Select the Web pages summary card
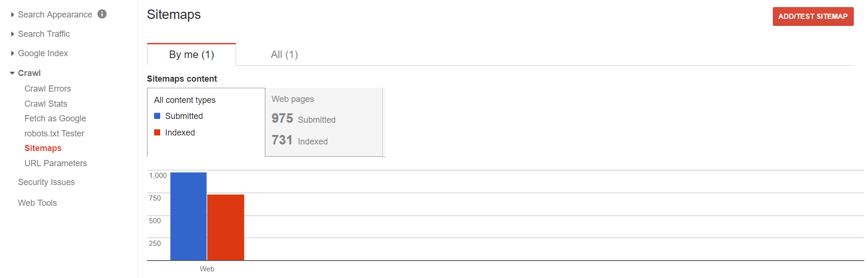Screen dimensions: 868x278 [x=324, y=122]
